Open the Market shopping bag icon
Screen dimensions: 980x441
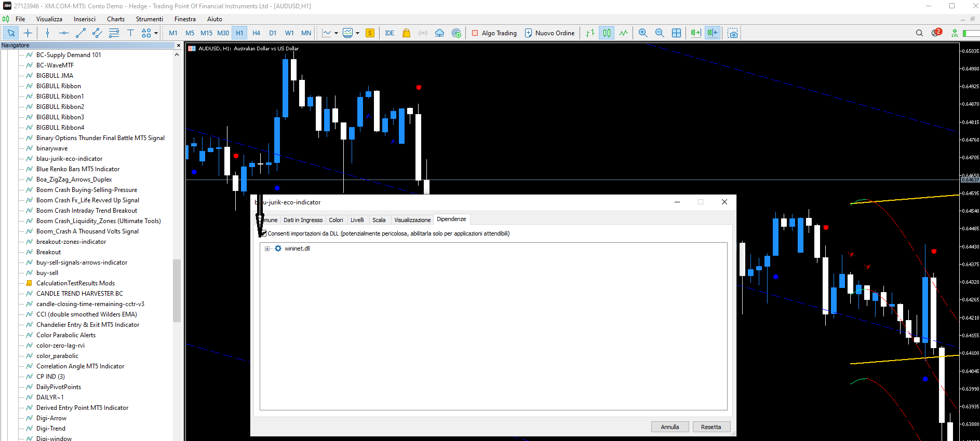[406, 33]
